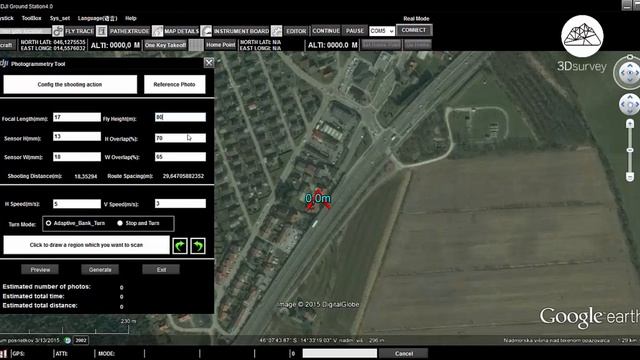The width and height of the screenshot is (640, 360).
Task: Open the Language menu
Action: coord(97,18)
